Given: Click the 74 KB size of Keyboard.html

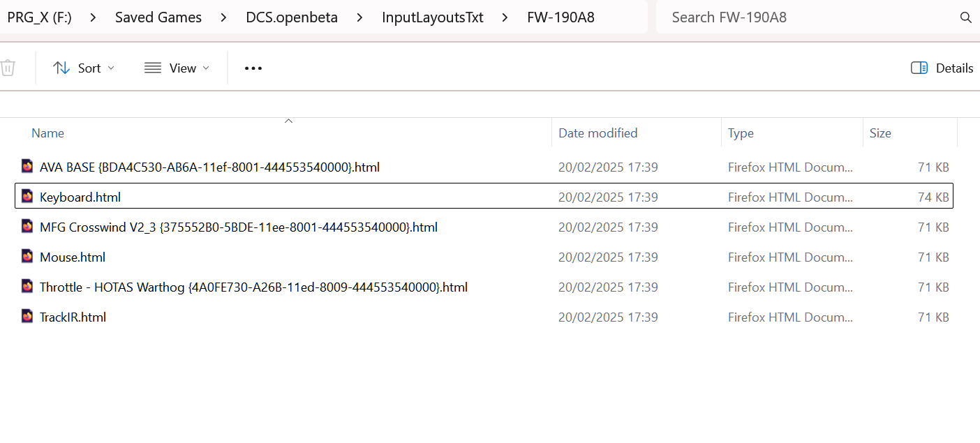Looking at the screenshot, I should [933, 197].
